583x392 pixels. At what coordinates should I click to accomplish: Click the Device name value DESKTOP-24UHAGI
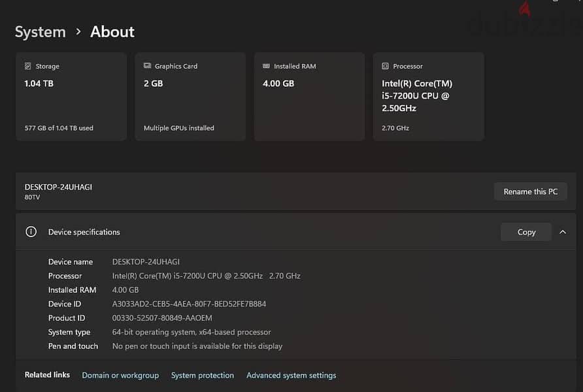tap(146, 262)
